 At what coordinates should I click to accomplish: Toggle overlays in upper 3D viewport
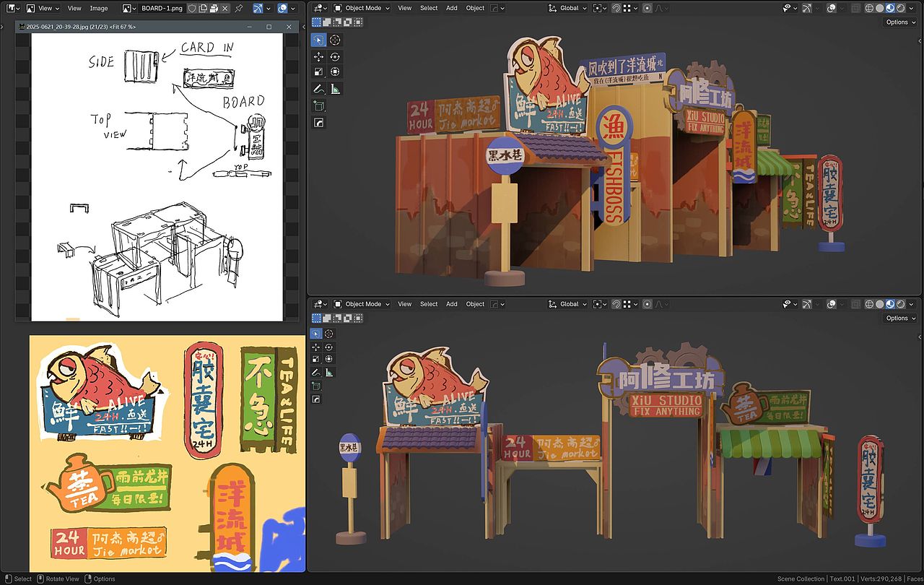[832, 8]
